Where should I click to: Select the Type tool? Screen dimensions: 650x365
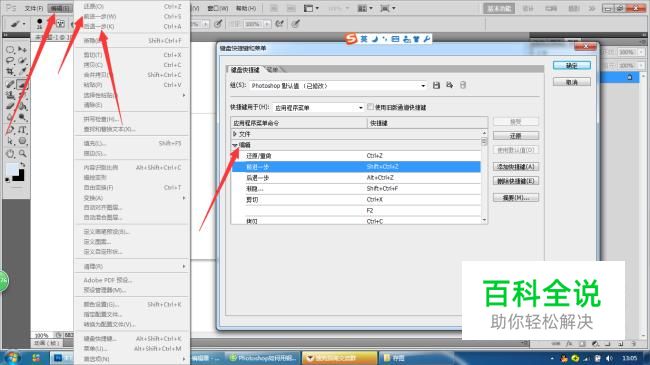22,130
